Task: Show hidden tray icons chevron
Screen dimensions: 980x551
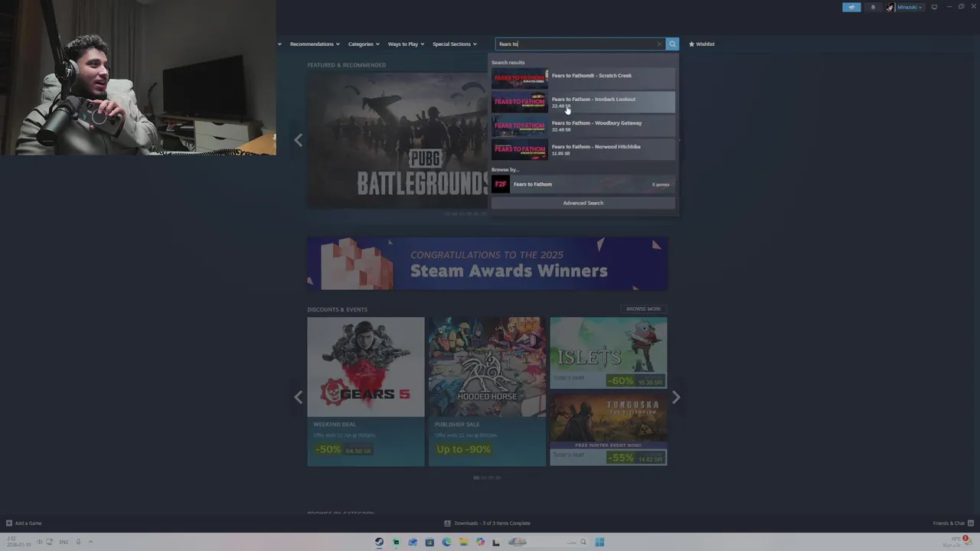Action: click(90, 542)
